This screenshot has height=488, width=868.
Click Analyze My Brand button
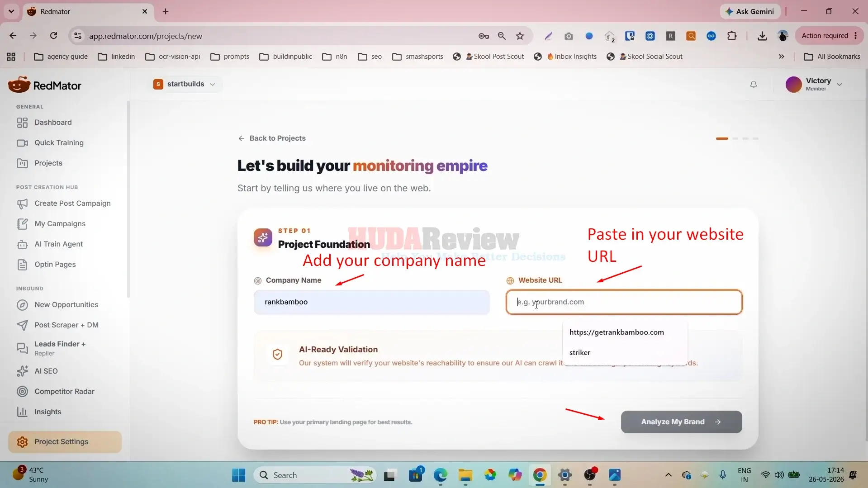pos(681,422)
